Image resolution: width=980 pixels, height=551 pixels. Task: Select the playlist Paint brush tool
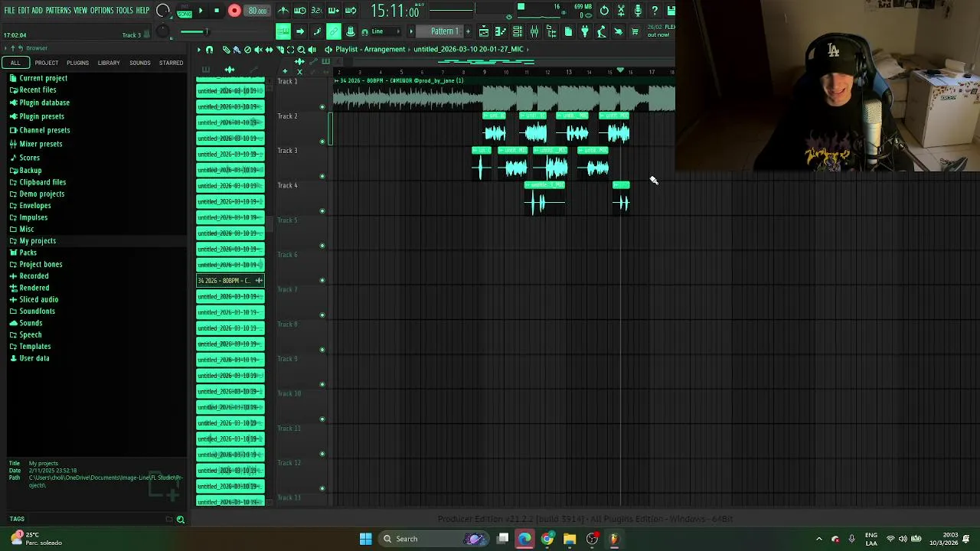point(237,49)
